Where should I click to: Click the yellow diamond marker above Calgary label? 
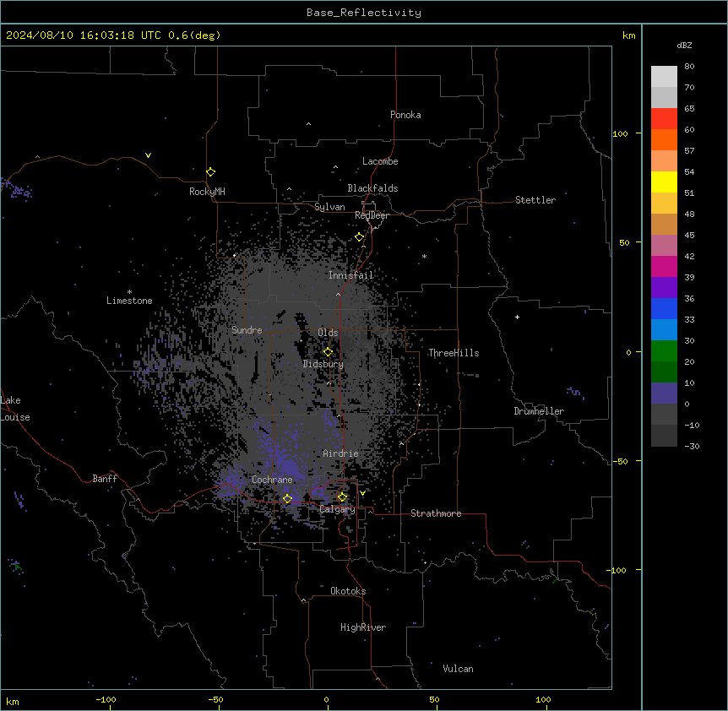coord(342,497)
